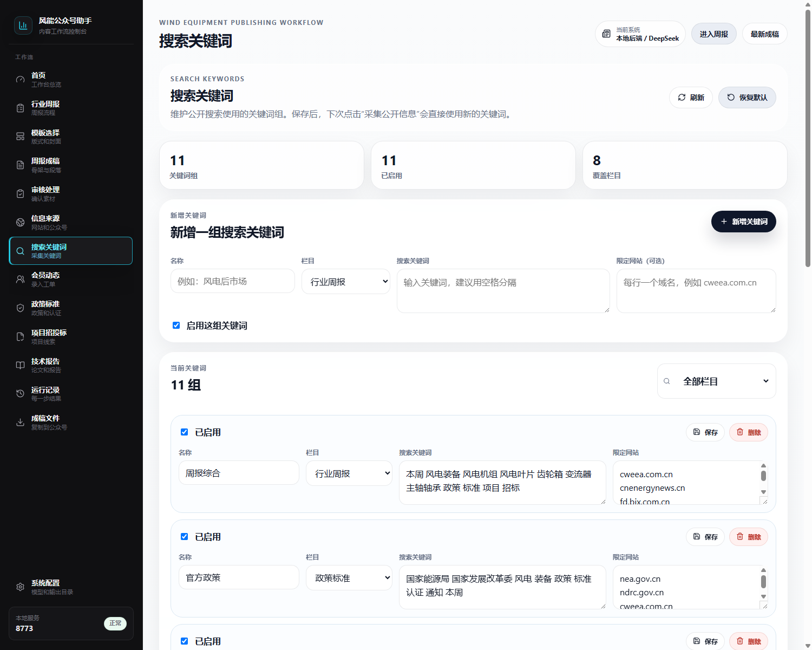
Task: Click the 周报综合 name field
Action: [239, 473]
